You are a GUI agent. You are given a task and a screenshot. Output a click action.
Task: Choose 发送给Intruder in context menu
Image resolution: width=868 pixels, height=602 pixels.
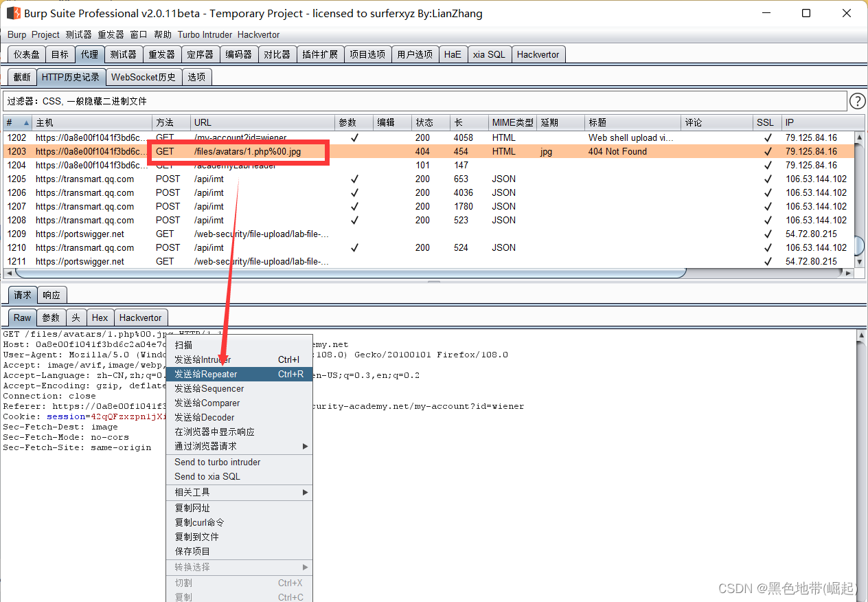[x=239, y=360]
